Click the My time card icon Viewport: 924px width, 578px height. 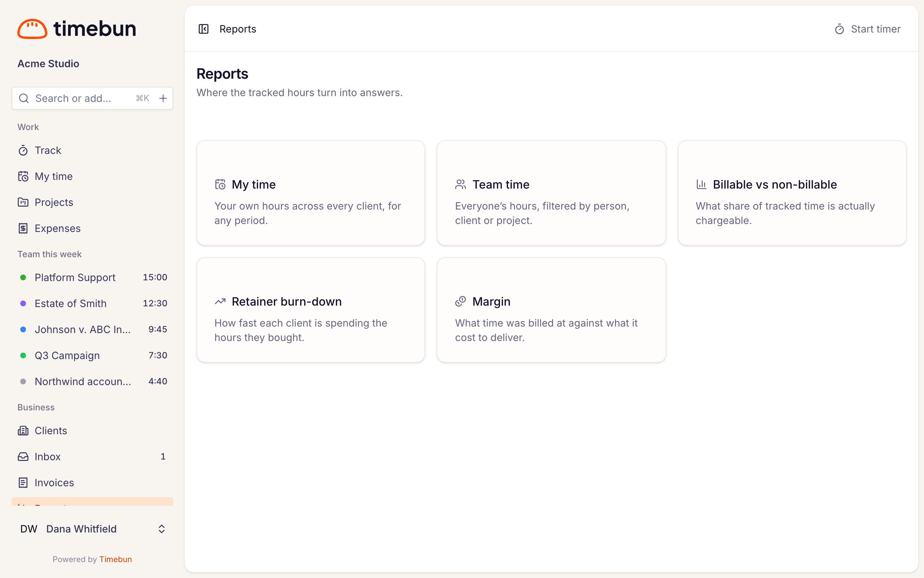click(220, 184)
